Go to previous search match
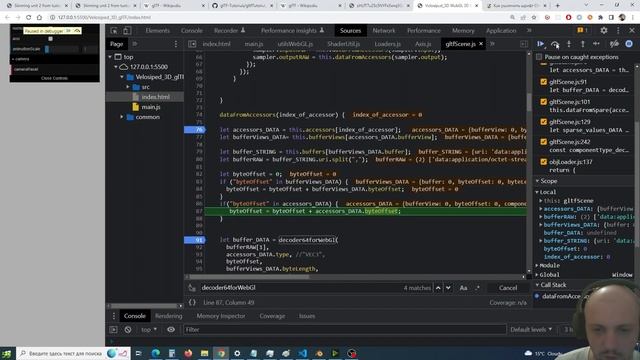Image resolution: width=640 pixels, height=360 pixels. tap(438, 288)
